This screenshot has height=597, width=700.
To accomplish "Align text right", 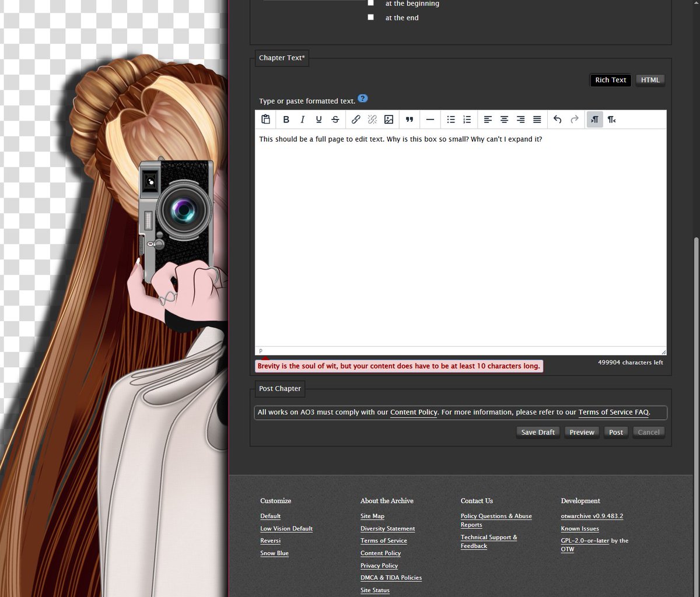I will (x=520, y=120).
